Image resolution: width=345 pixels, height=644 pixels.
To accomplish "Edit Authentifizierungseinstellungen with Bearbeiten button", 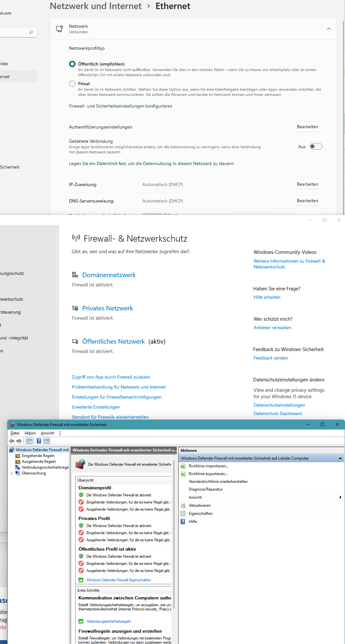I will [x=308, y=127].
